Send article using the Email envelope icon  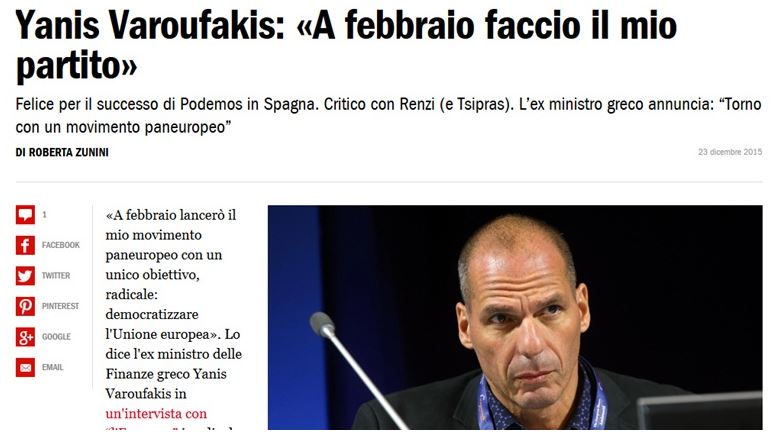tap(25, 368)
